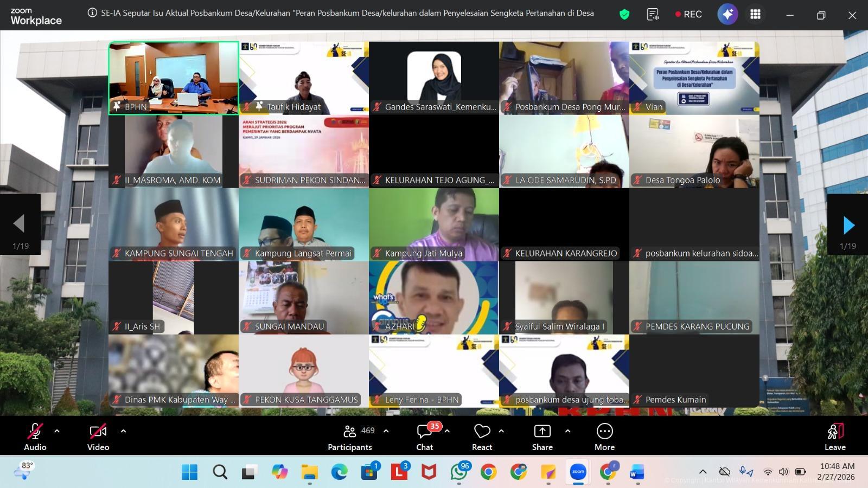868x488 pixels.
Task: Click the meeting info circle icon
Action: pyautogui.click(x=92, y=13)
